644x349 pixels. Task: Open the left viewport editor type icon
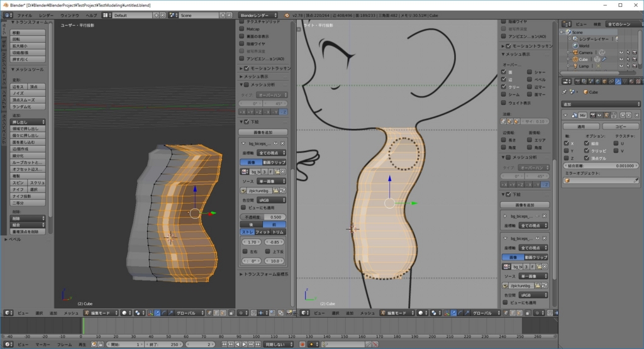pos(8,313)
